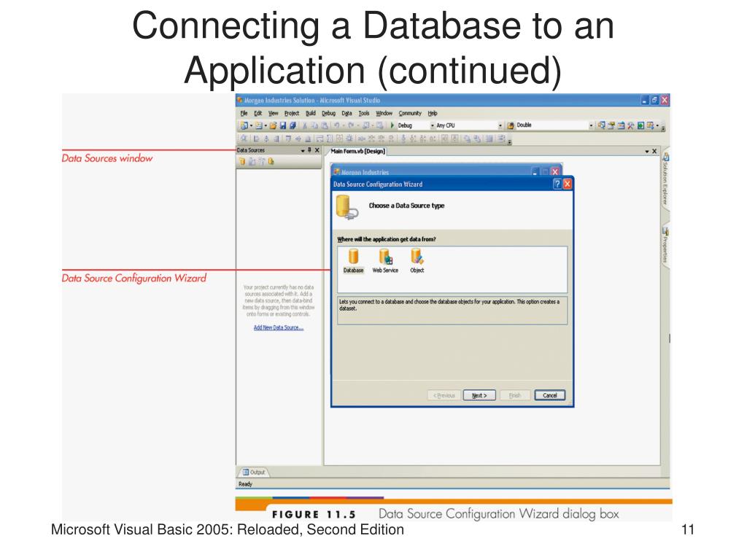Open the Build menu

(311, 113)
